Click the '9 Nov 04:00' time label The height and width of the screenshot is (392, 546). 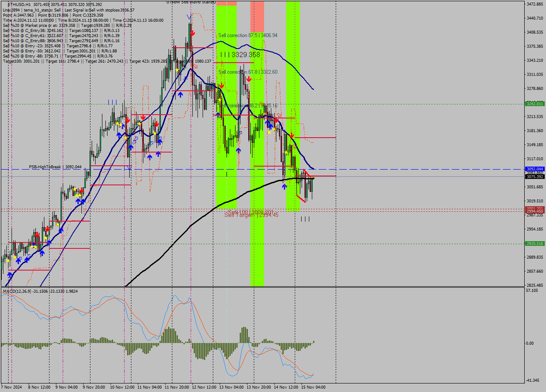pyautogui.click(x=66, y=387)
